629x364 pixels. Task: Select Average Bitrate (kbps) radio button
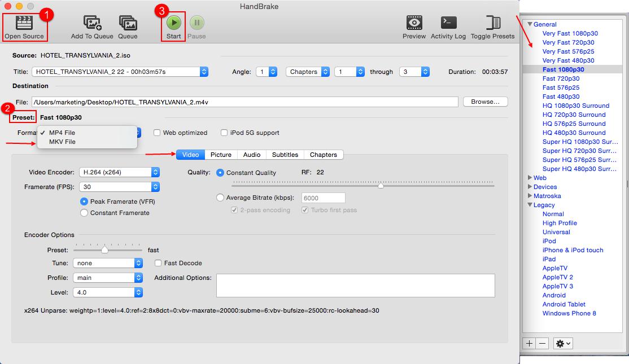tap(220, 198)
